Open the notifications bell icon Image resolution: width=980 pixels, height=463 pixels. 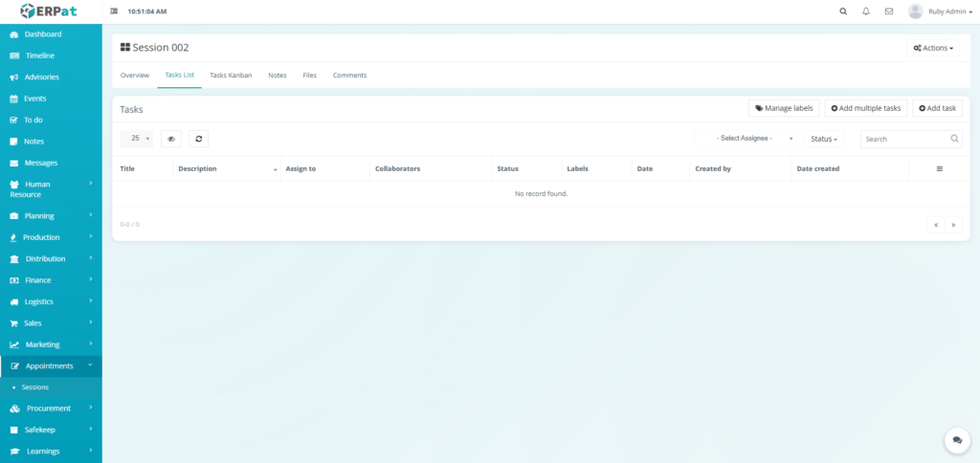[x=865, y=11]
